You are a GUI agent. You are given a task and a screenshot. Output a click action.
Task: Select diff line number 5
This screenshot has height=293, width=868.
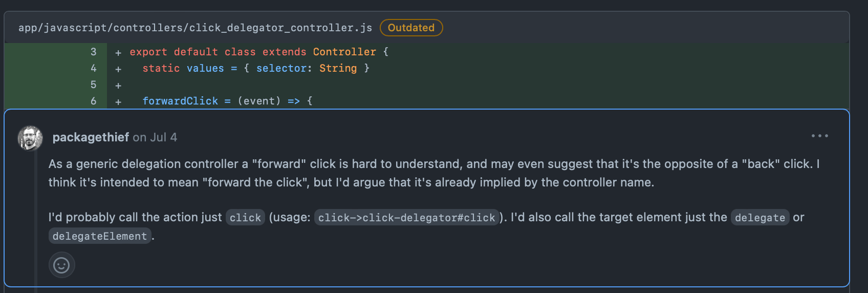[x=93, y=85]
